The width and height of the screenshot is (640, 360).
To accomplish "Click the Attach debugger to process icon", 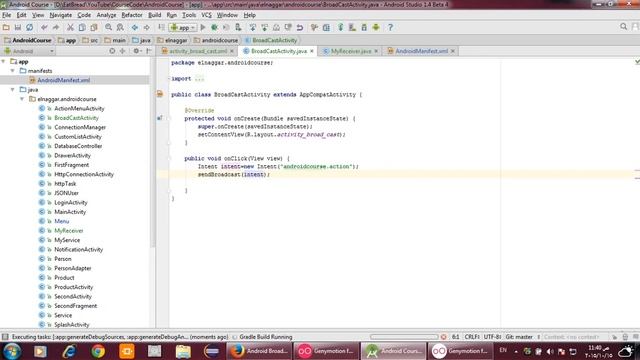I will 238,27.
